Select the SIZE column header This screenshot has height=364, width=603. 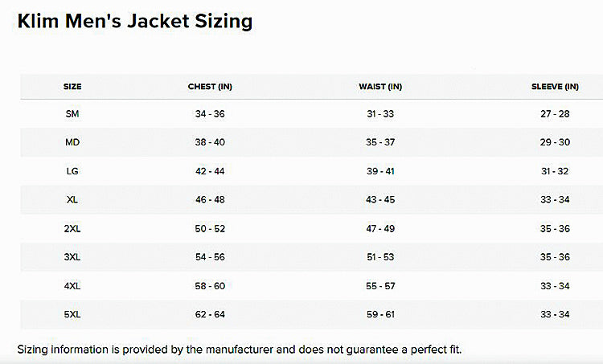click(x=72, y=87)
